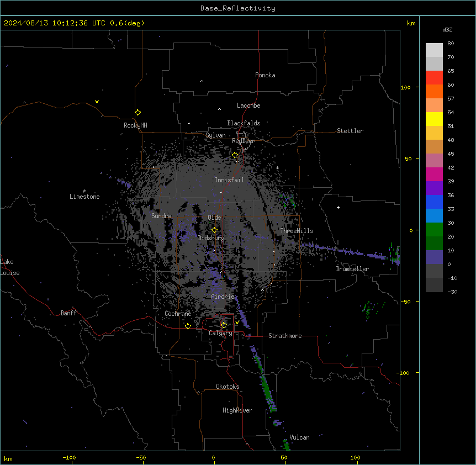Image resolution: width=476 pixels, height=465 pixels.
Task: Click the white plus-sign marker on the map
Action: tap(338, 207)
